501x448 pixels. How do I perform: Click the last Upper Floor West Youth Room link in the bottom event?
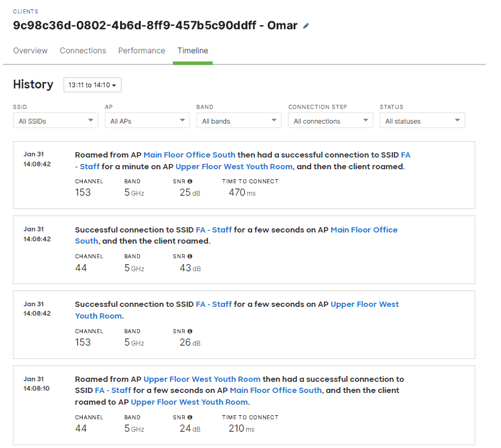click(x=189, y=402)
